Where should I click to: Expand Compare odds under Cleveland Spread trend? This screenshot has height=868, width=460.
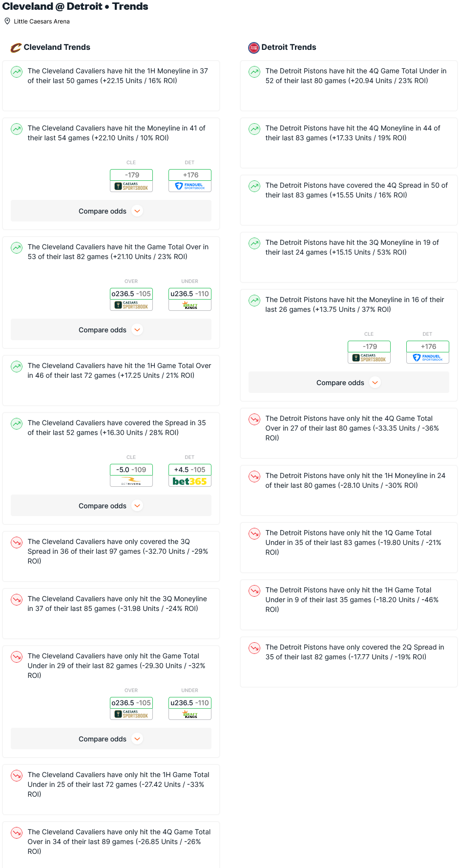[x=111, y=506]
